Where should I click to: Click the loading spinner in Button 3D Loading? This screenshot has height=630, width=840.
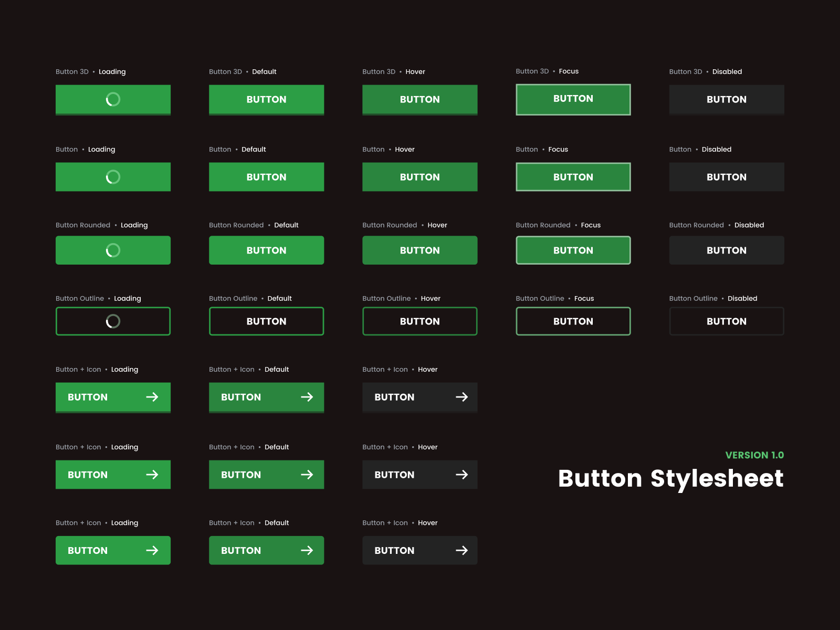112,99
